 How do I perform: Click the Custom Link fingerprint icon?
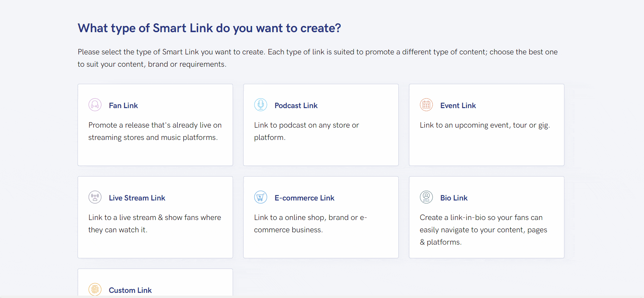point(95,289)
